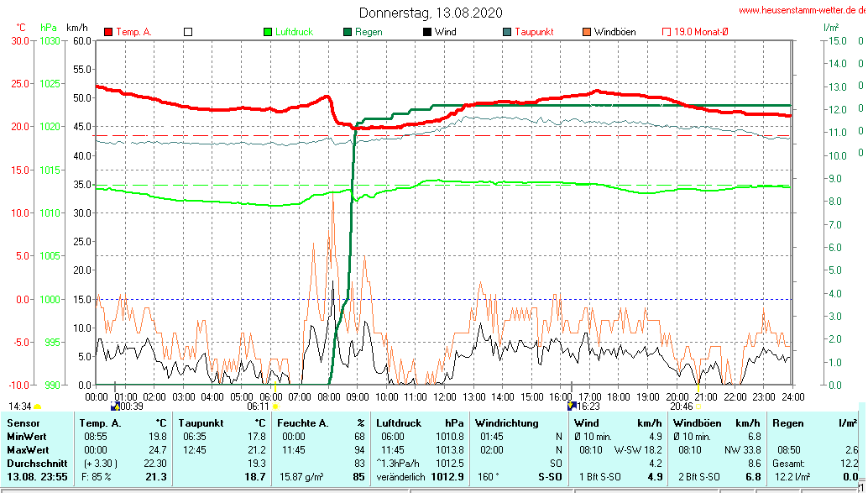Click the sunrise marker at 06:11
Image resolution: width=868 pixels, height=493 pixels.
pos(275,406)
